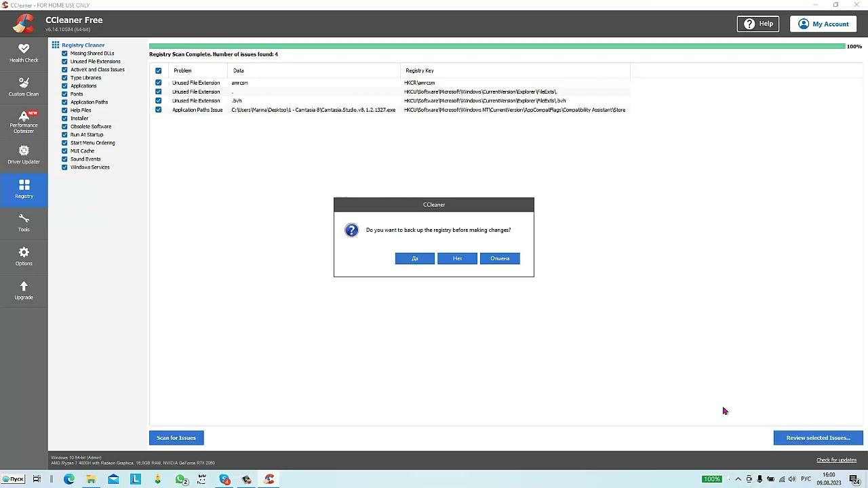Switch to CCleaner taskbar icon
Viewport: 868px width, 488px height.
pyautogui.click(x=269, y=479)
